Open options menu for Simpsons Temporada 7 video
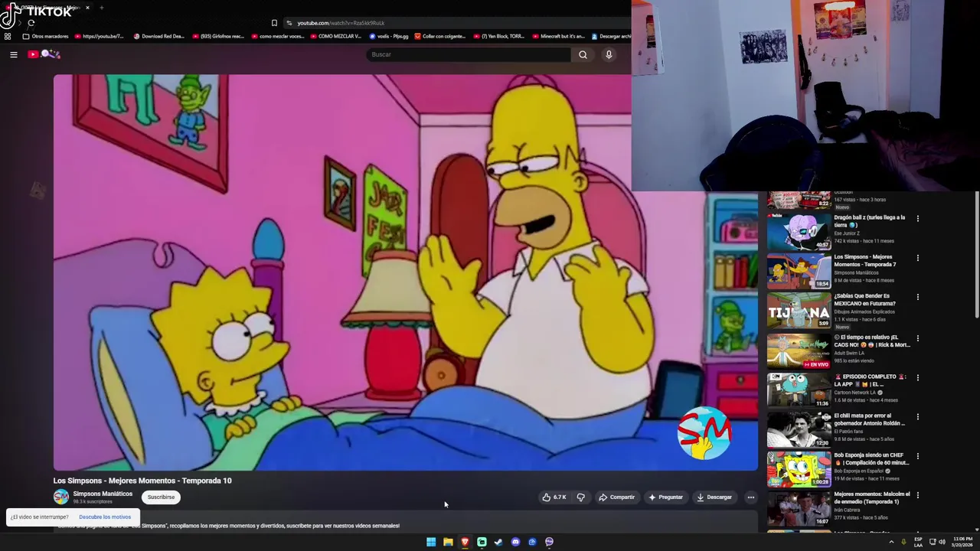The image size is (980, 551). (x=917, y=258)
